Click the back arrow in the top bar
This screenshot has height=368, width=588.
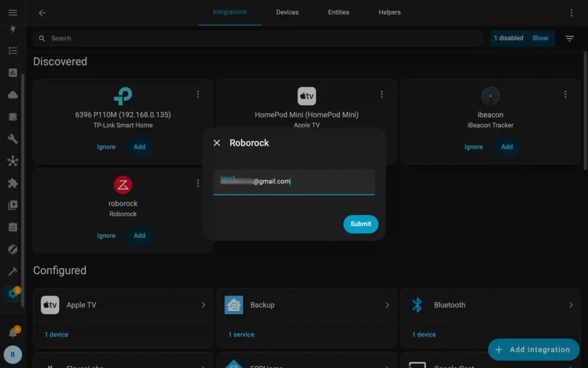(42, 12)
